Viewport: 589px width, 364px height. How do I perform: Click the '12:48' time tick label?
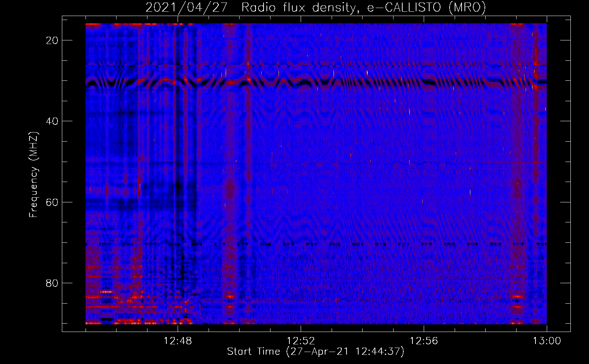point(178,341)
